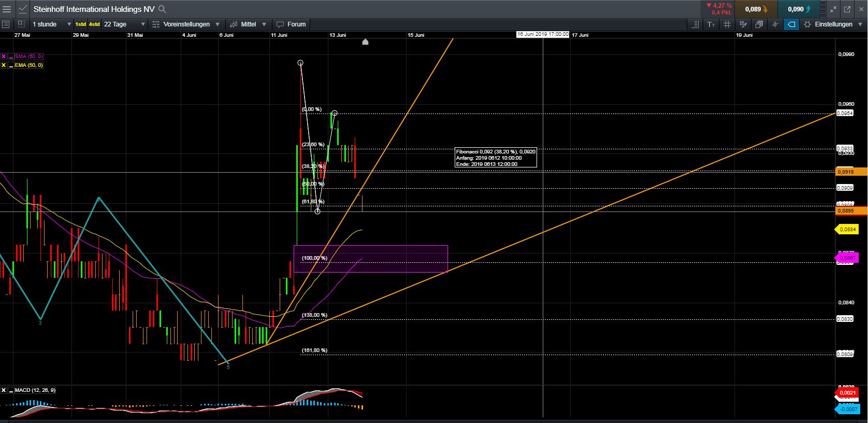868x423 pixels.
Task: Click the red MACD value tag 0,0021
Action: (846, 393)
